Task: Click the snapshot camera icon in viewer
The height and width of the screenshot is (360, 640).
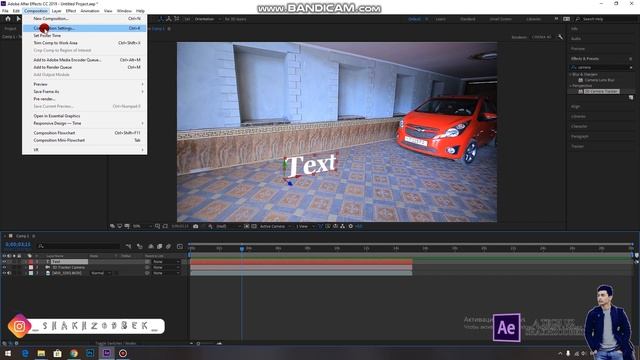Action: tap(196, 226)
